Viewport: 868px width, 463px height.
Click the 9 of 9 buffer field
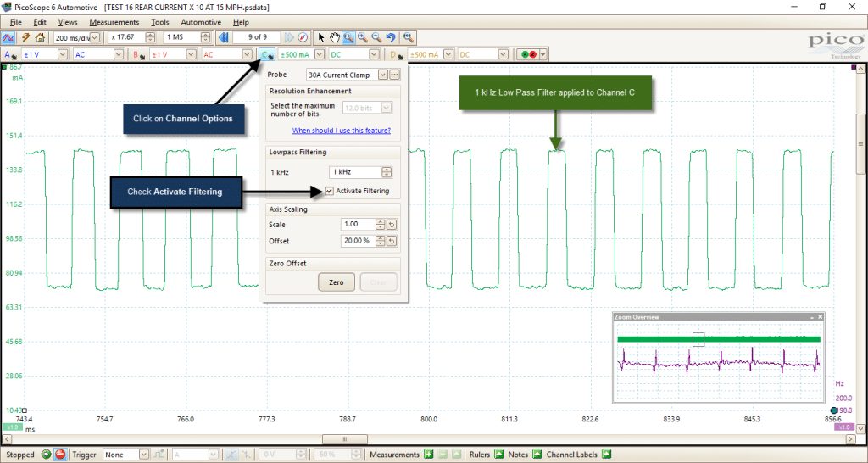pyautogui.click(x=257, y=37)
